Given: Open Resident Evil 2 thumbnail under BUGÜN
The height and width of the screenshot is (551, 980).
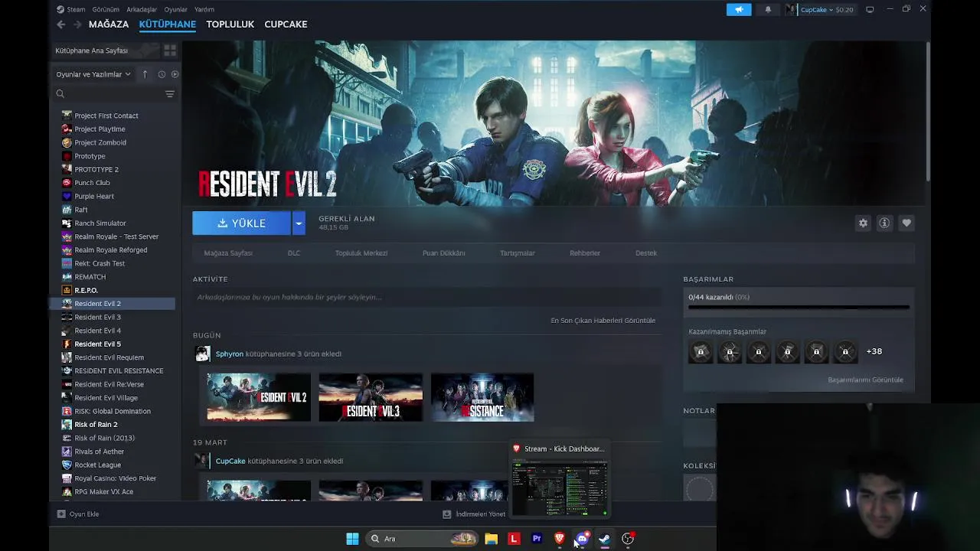Looking at the screenshot, I should point(259,397).
